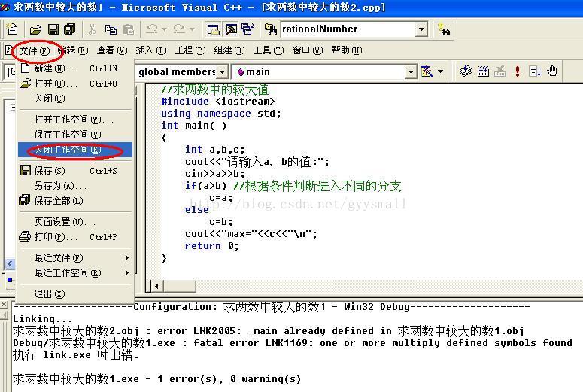This screenshot has height=392, width=583.
Task: Click the Undo arrow icon
Action: pos(151,29)
